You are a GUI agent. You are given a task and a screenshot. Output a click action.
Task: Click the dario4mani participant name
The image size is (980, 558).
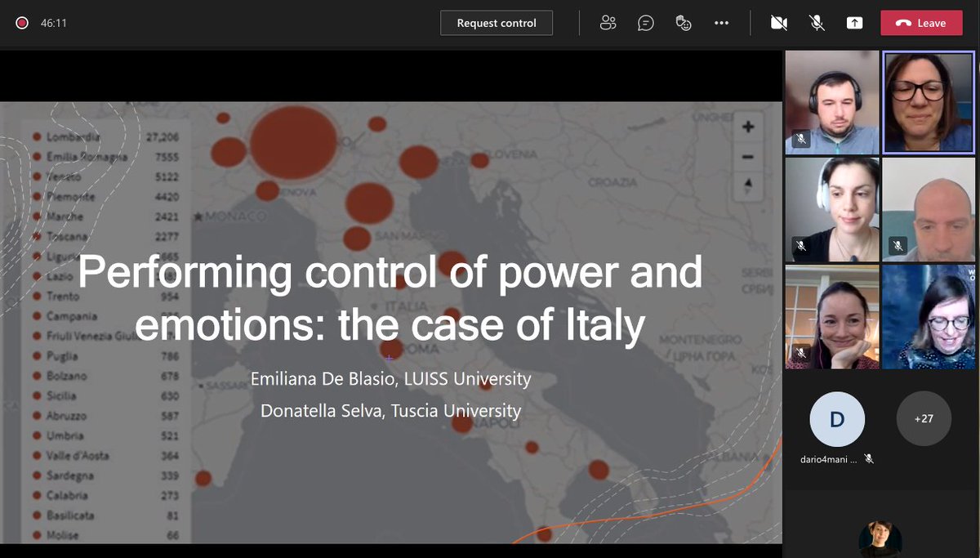tap(829, 460)
